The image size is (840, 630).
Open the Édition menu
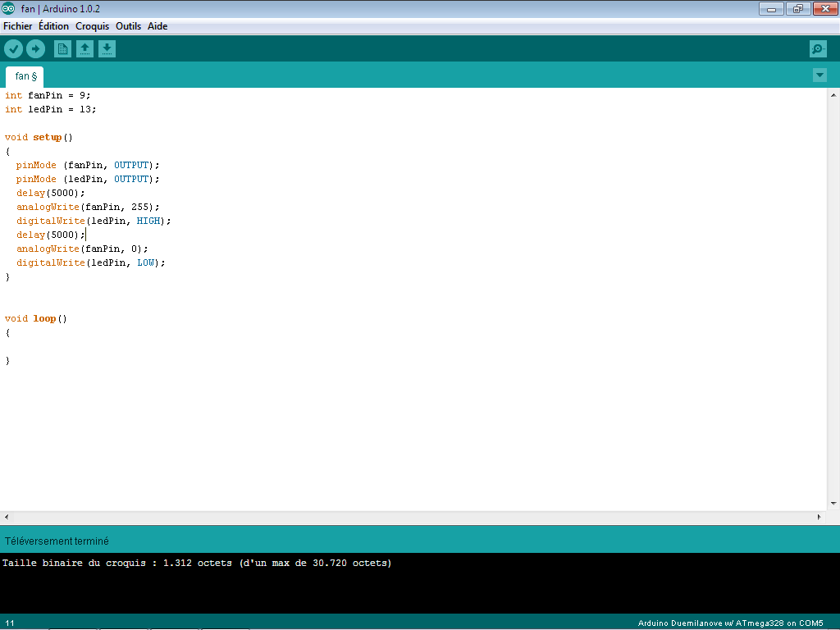[53, 26]
